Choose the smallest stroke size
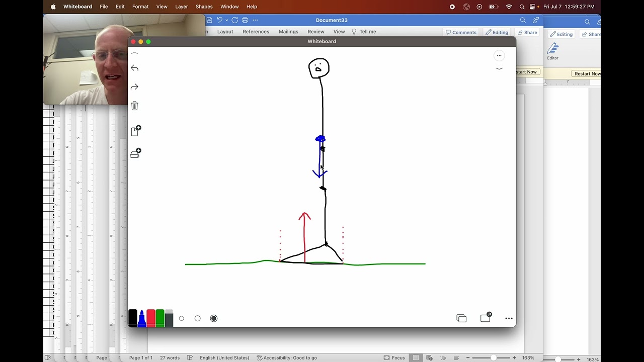Viewport: 644px width, 362px height. [x=182, y=318]
